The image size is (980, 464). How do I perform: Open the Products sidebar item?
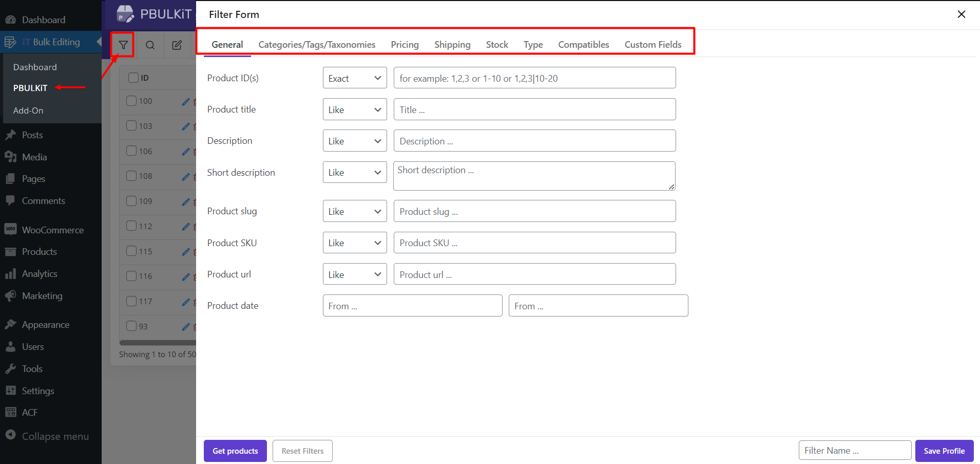click(x=39, y=252)
